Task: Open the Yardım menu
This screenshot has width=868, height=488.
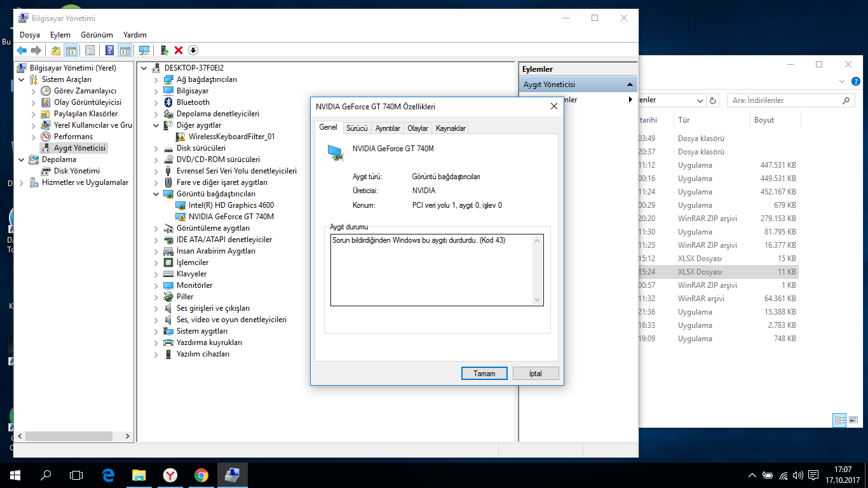Action: [135, 35]
